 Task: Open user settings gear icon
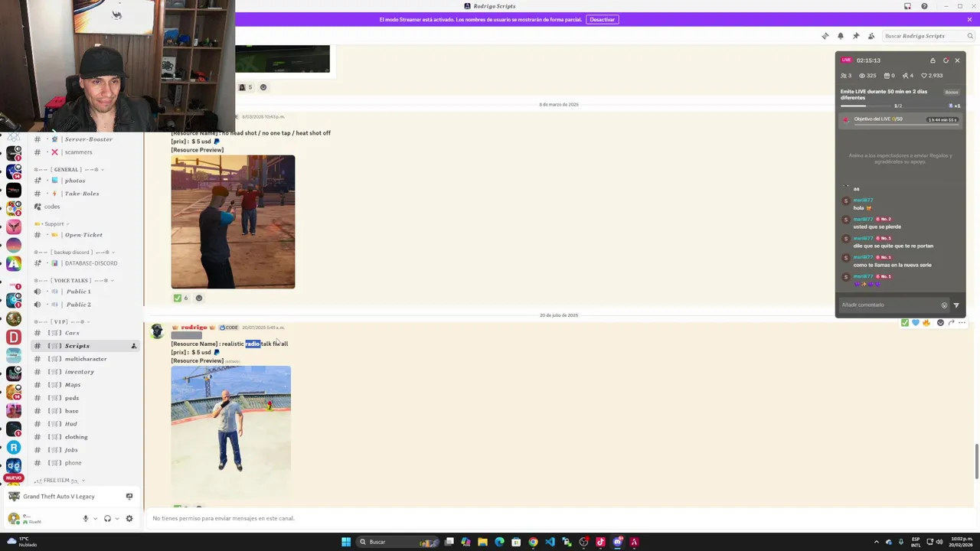pos(129,518)
